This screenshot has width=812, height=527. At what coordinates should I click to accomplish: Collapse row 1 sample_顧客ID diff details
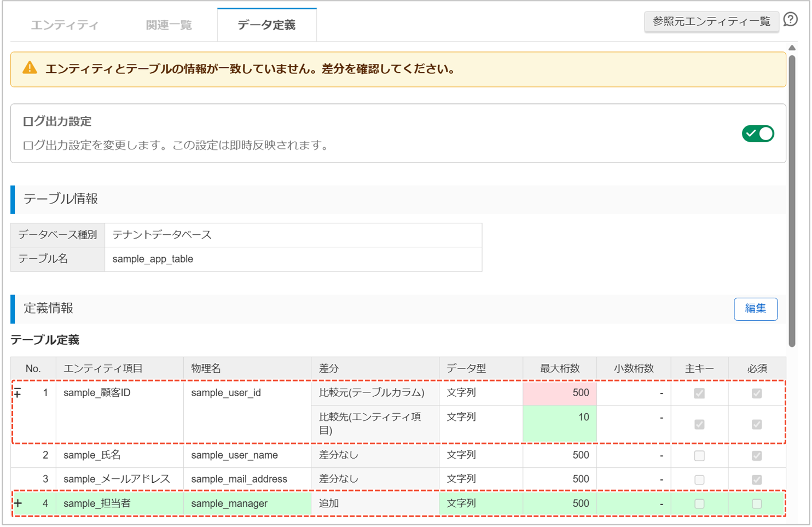click(18, 393)
